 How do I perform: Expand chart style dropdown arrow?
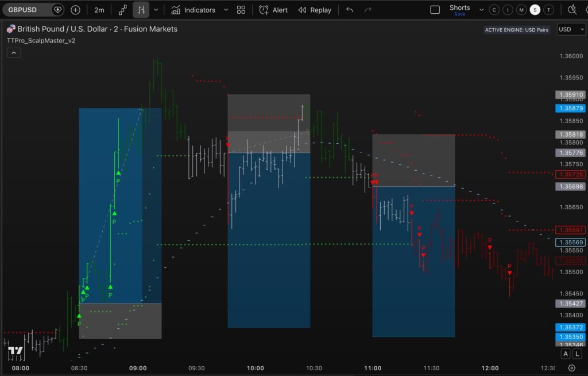coord(156,10)
